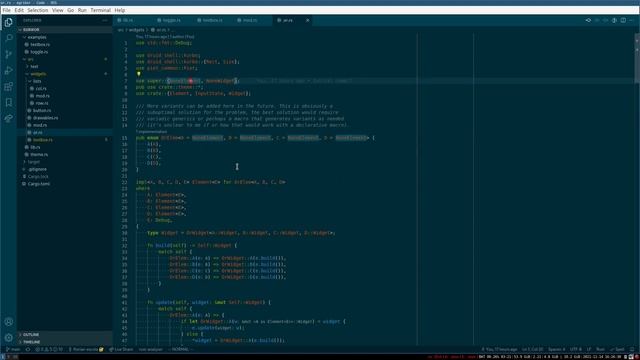Viewport: 640px width, 360px height.
Task: Click the UTF-8 encoding selector
Action: click(576, 349)
